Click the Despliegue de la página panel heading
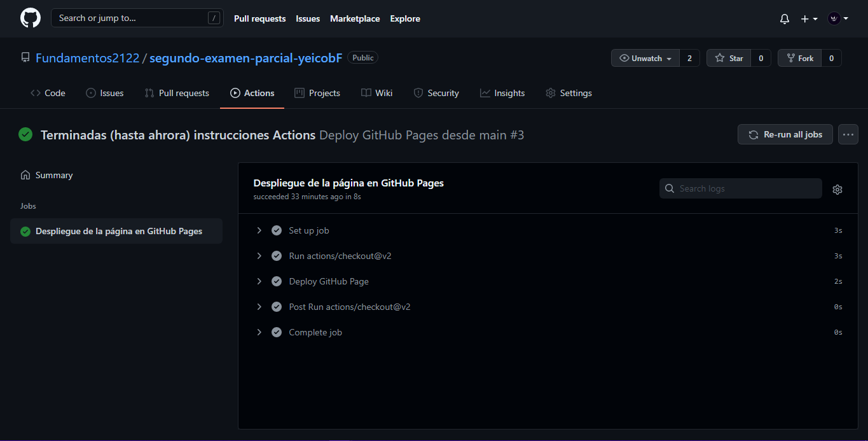The width and height of the screenshot is (868, 441). pos(348,183)
